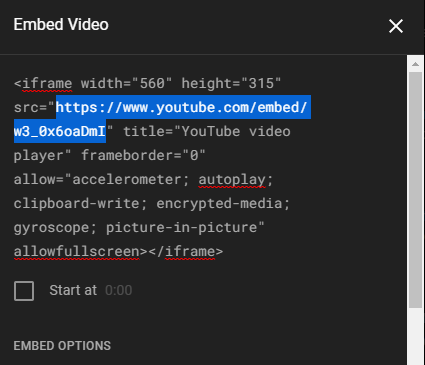Image resolution: width=425 pixels, height=365 pixels.
Task: Click the width="560" attribute
Action: 126,83
